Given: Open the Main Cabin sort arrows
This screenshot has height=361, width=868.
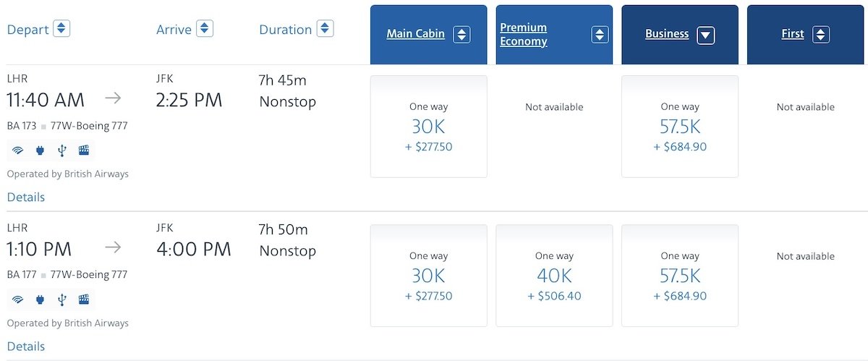Looking at the screenshot, I should [461, 35].
